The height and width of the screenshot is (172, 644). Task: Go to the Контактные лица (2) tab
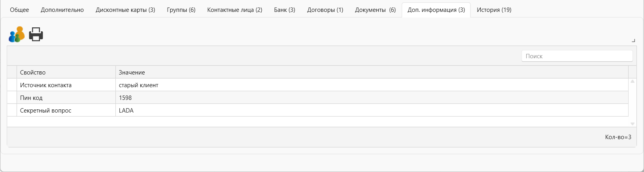tap(235, 10)
